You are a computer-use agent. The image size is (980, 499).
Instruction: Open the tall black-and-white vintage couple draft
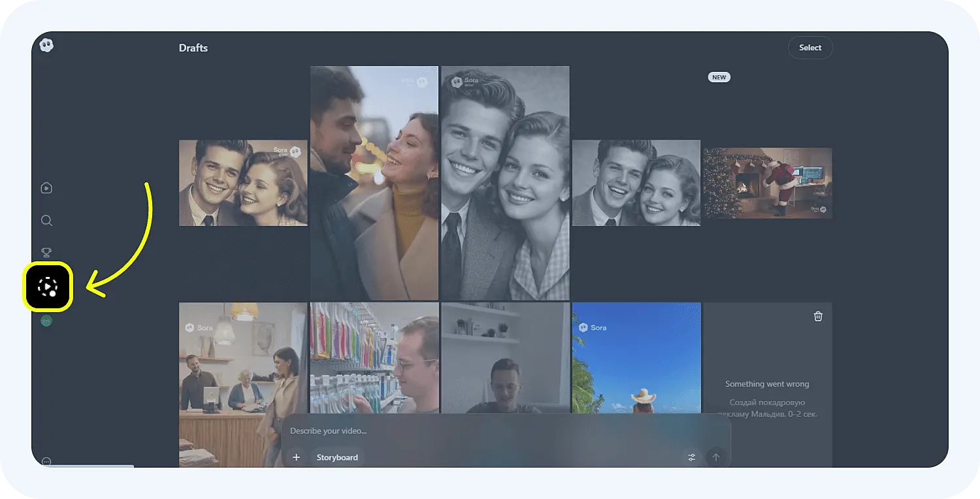[x=505, y=183]
